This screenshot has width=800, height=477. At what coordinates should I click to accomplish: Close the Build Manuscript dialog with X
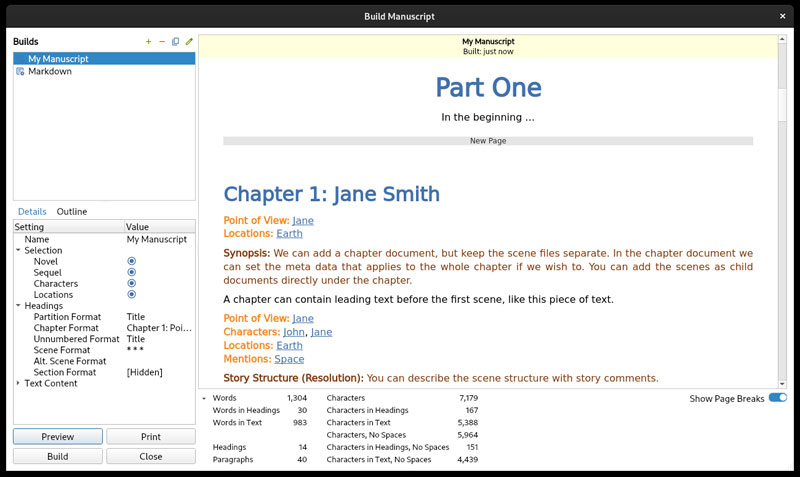coord(783,16)
